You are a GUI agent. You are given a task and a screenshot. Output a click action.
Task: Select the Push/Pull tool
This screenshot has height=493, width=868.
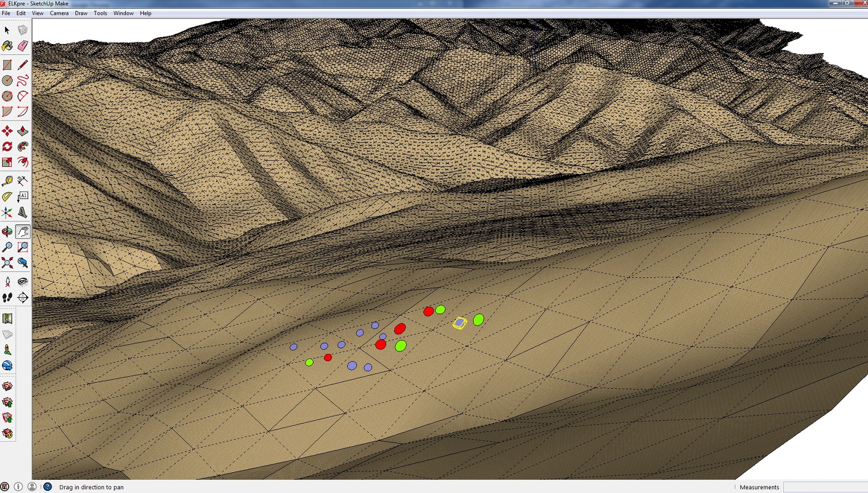[x=23, y=131]
